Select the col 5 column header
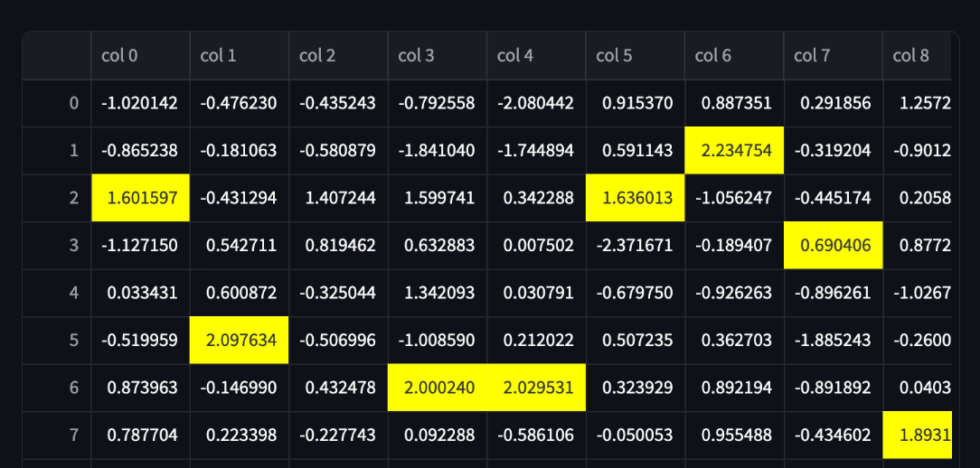 [635, 56]
